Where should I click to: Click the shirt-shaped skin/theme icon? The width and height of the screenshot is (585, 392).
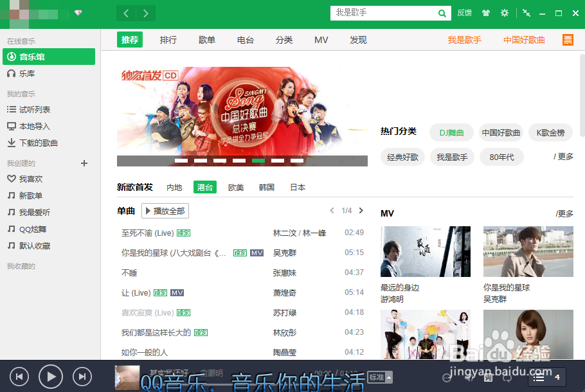pos(486,12)
